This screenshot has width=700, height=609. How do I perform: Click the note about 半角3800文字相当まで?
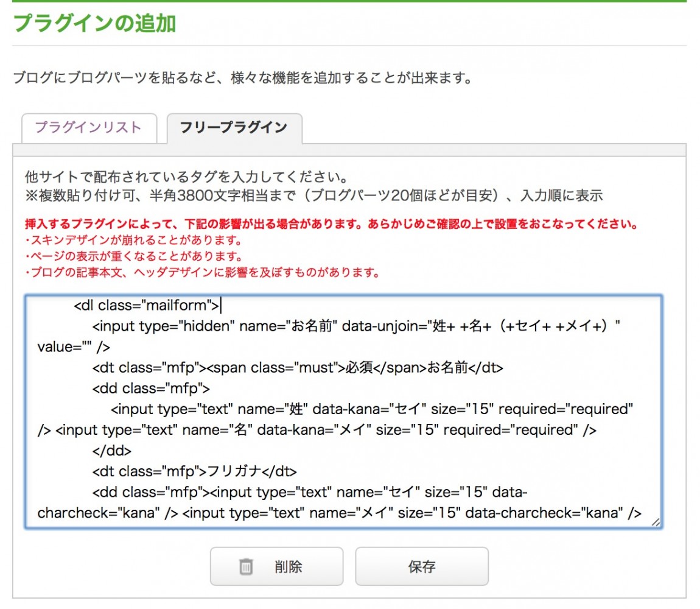tap(314, 195)
